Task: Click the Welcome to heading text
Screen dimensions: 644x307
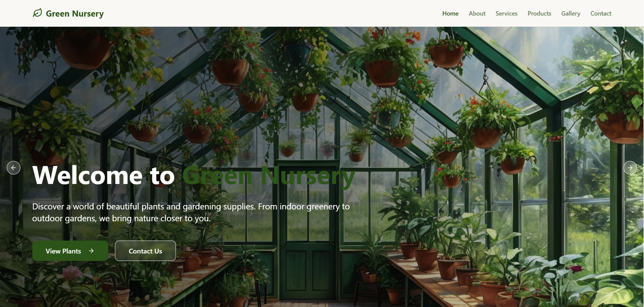Action: (103, 175)
